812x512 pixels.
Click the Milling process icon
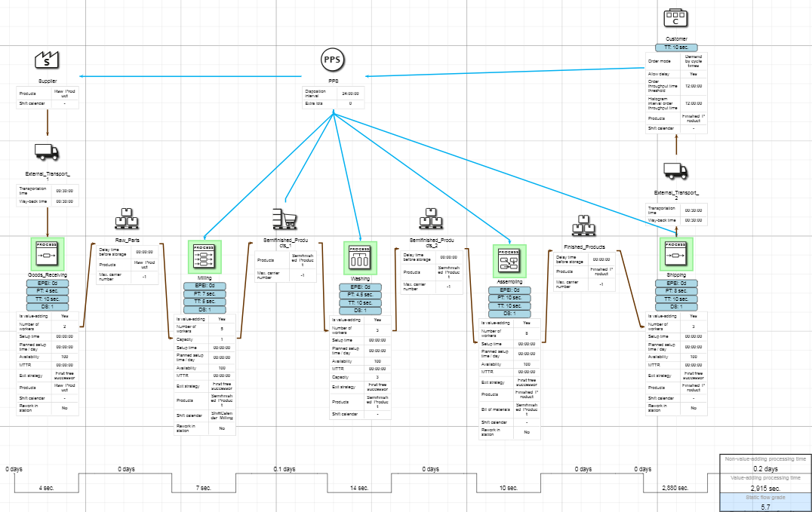[x=205, y=257]
